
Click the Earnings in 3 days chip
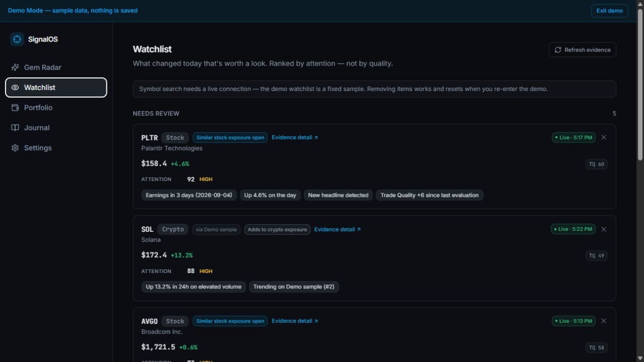click(189, 195)
